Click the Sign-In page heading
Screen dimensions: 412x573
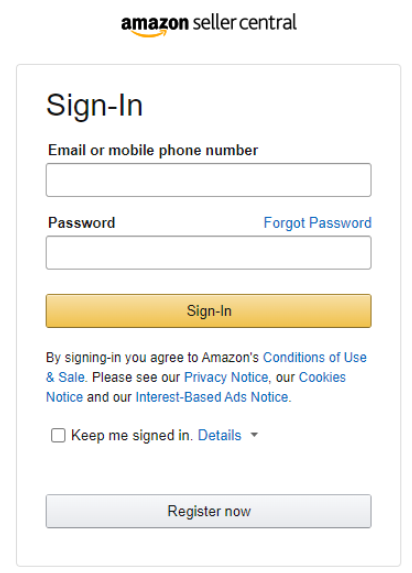(x=95, y=106)
